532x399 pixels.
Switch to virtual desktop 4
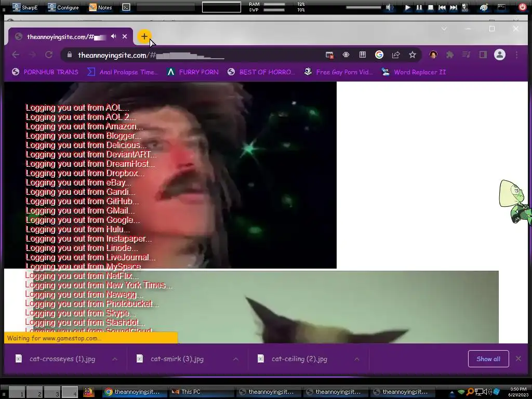point(70,392)
